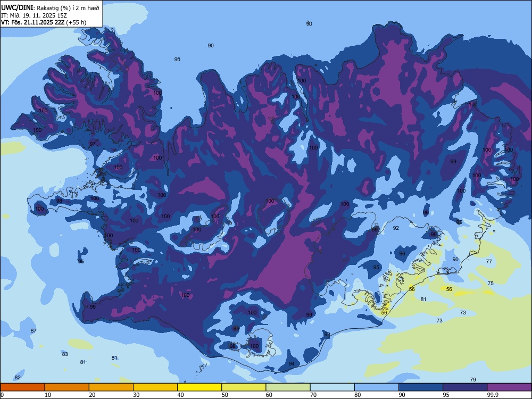Click the '77' humidity value on map
This screenshot has height=399, width=532.
coord(489,261)
